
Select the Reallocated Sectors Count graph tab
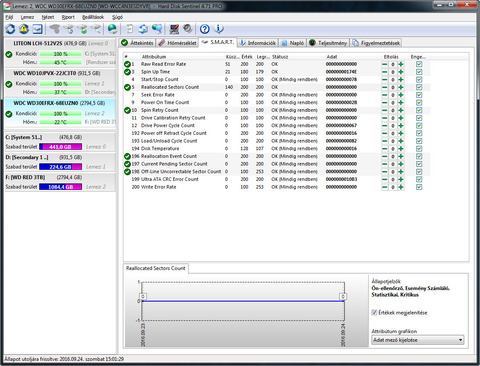pyautogui.click(x=155, y=268)
